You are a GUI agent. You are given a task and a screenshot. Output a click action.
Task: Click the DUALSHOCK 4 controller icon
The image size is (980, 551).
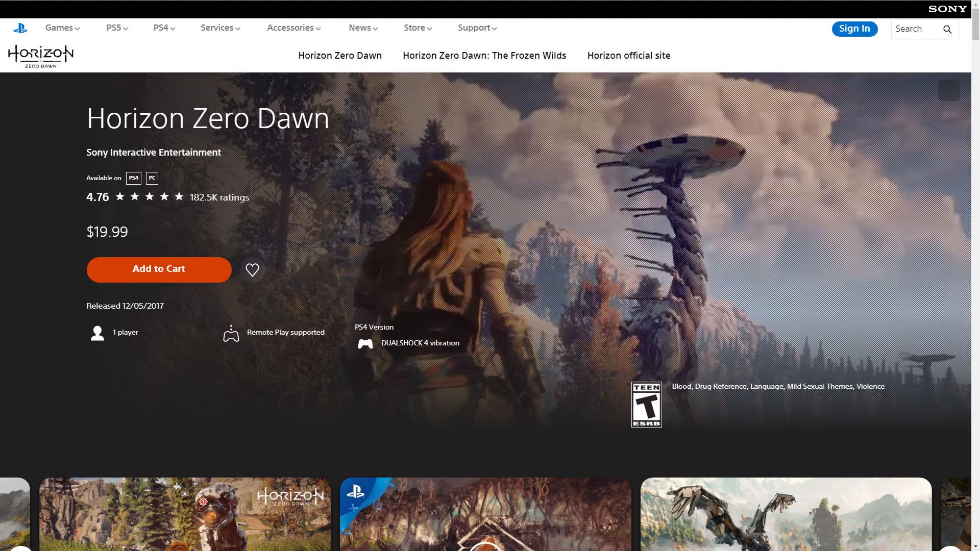365,344
